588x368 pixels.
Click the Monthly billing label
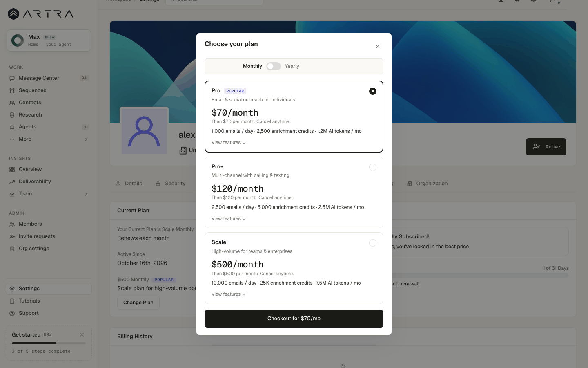[252, 66]
